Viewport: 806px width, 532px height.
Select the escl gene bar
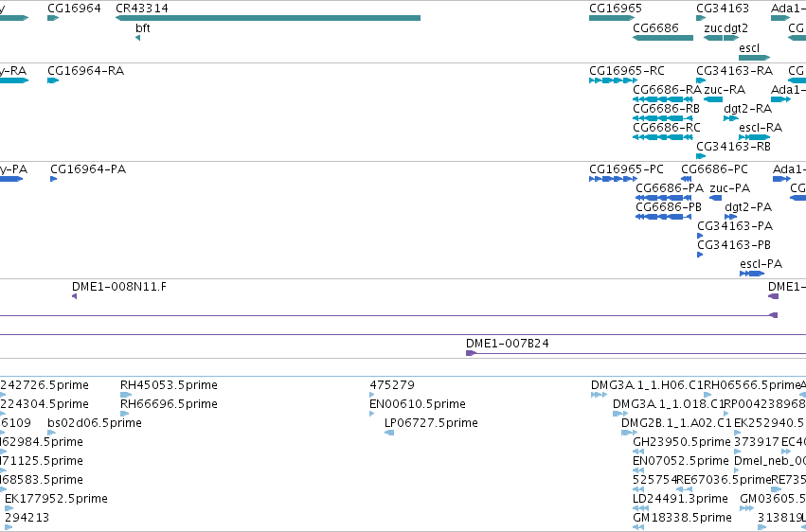[755, 58]
